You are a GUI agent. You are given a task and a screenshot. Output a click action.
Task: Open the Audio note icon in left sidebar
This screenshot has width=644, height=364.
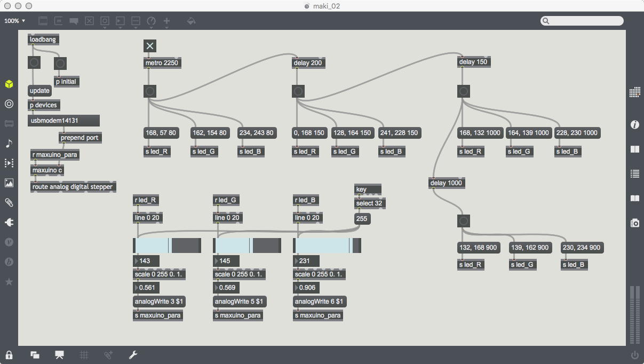[9, 144]
